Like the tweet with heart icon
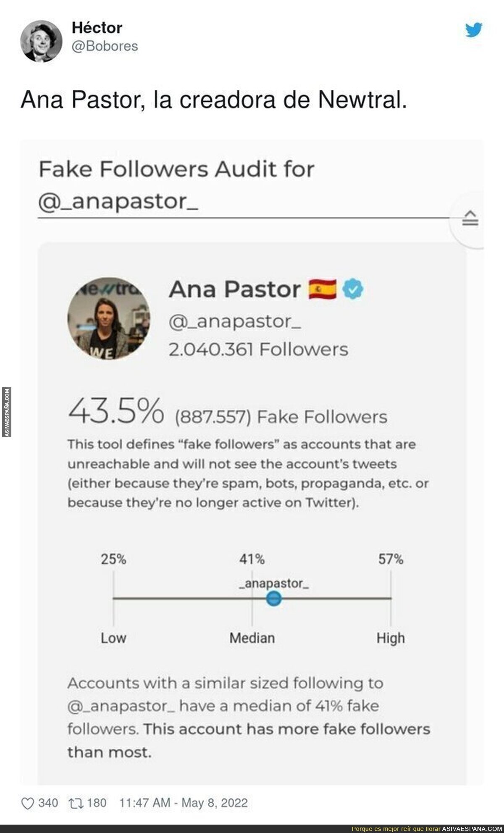This screenshot has width=504, height=833. 28,803
